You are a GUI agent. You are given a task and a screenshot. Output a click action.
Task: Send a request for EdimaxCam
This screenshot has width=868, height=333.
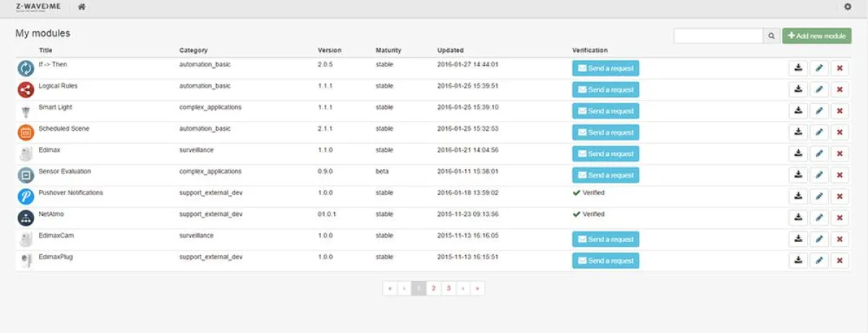tap(605, 239)
